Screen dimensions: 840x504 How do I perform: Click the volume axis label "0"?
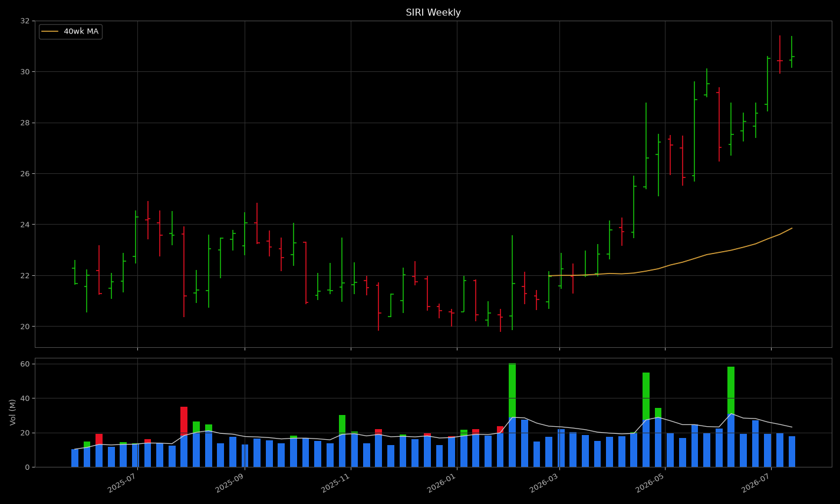click(x=27, y=467)
